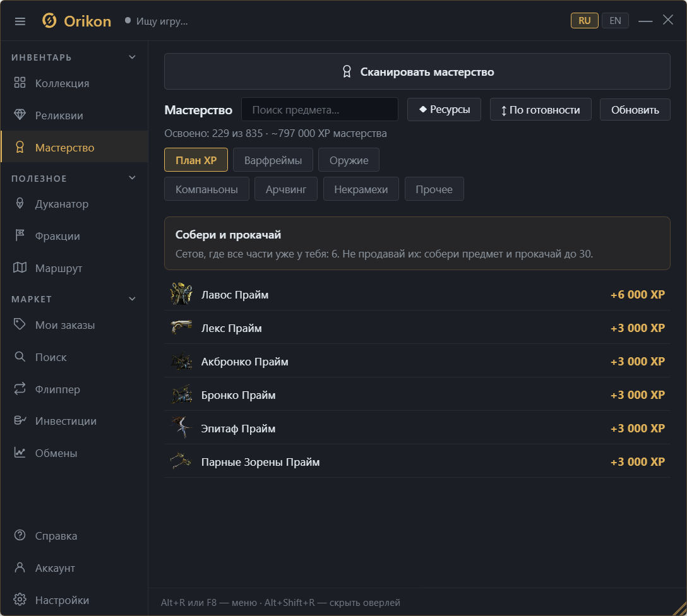
Task: Switch language to EN
Action: (615, 21)
